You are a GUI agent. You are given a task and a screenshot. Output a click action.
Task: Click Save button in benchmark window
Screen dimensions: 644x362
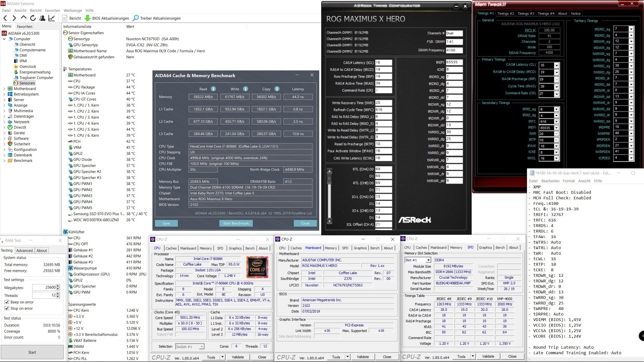pos(166,223)
